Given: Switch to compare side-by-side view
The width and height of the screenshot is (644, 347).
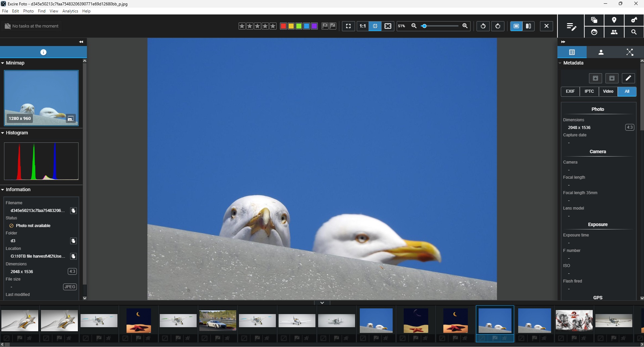Looking at the screenshot, I should [529, 26].
